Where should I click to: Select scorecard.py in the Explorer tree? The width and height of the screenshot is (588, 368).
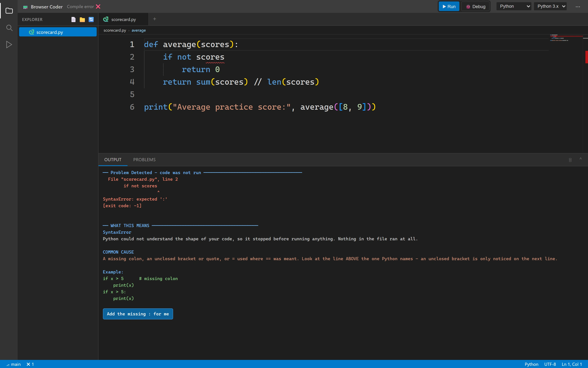[58, 32]
